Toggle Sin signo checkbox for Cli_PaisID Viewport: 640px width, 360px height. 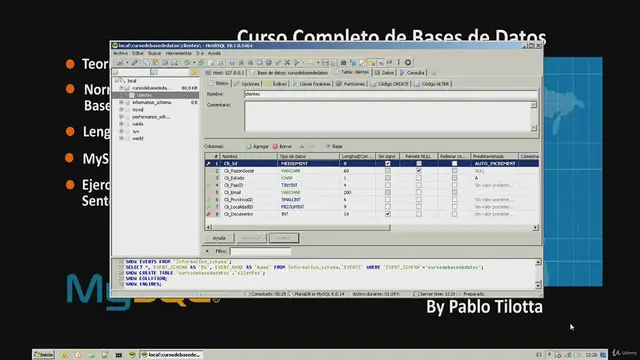(x=388, y=185)
